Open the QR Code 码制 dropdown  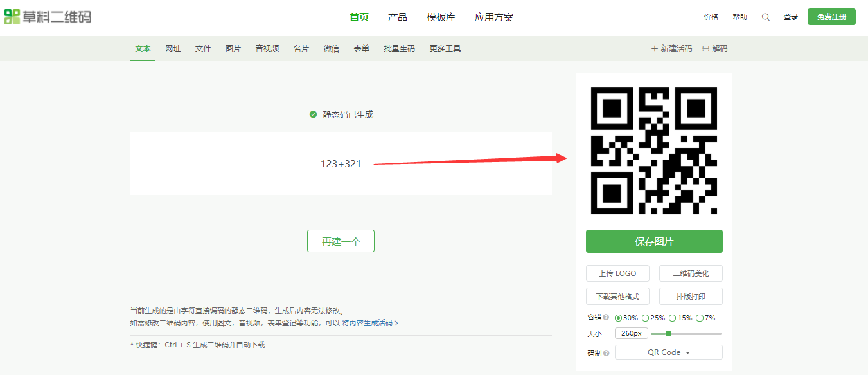(x=668, y=352)
